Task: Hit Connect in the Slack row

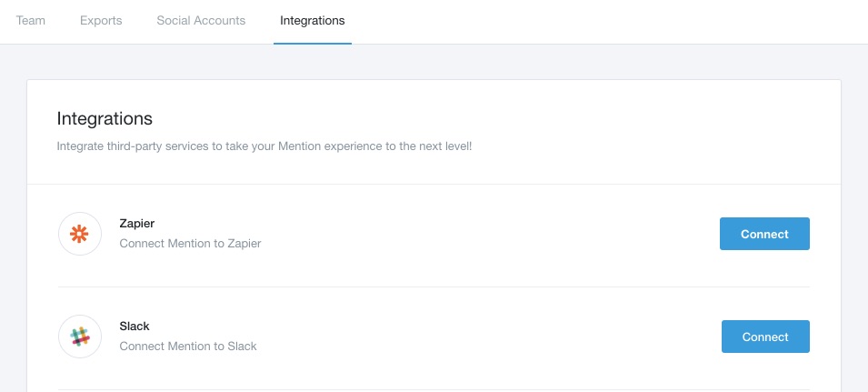Action: click(765, 337)
